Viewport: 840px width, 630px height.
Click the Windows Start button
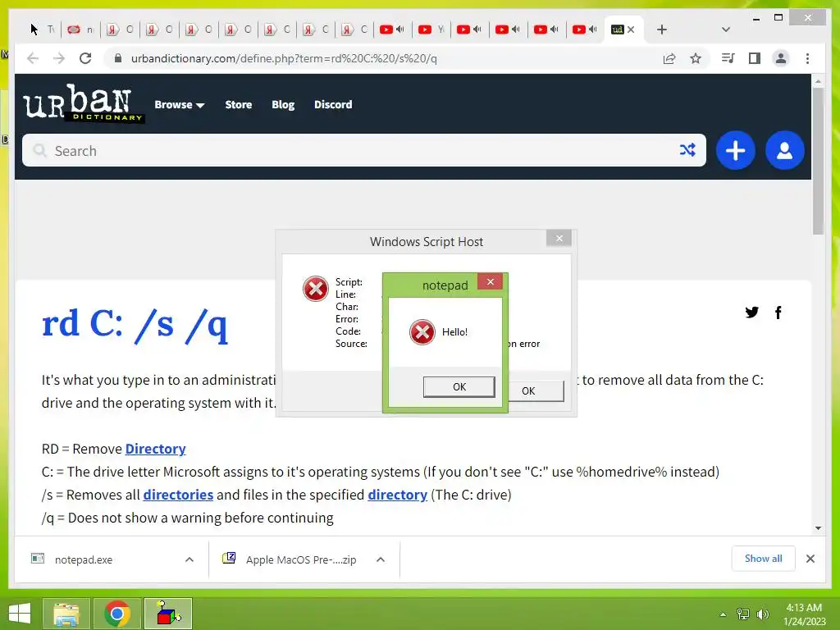pyautogui.click(x=20, y=614)
